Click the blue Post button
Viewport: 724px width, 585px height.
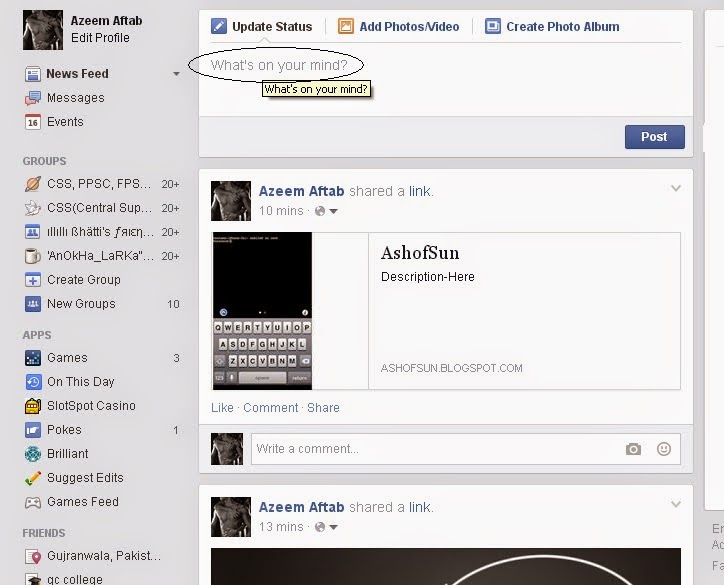[x=655, y=137]
